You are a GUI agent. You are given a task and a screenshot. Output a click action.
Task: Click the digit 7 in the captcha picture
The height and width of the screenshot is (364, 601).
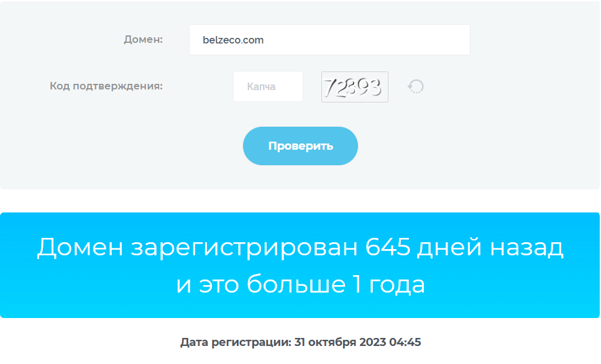[x=329, y=88]
